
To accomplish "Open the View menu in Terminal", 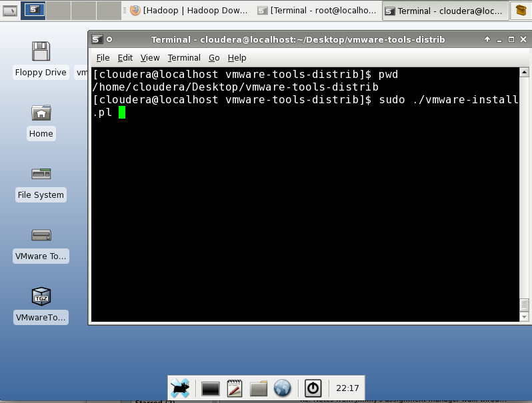I will click(x=150, y=58).
